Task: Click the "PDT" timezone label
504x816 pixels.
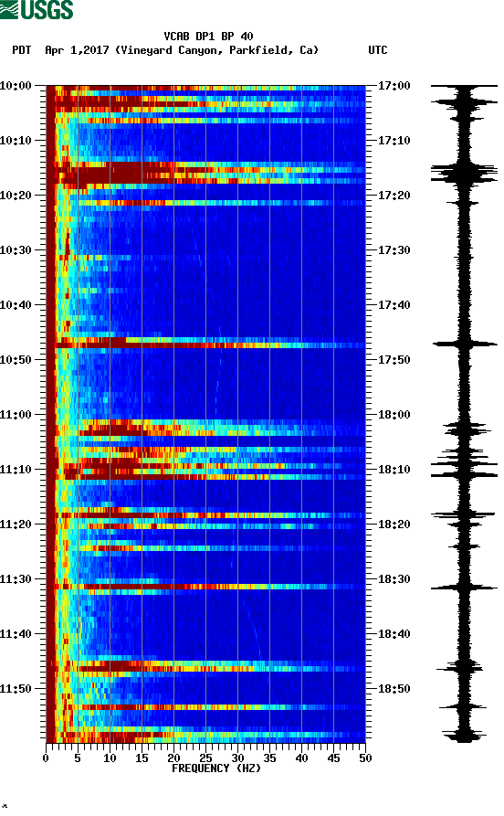Action: [21, 50]
